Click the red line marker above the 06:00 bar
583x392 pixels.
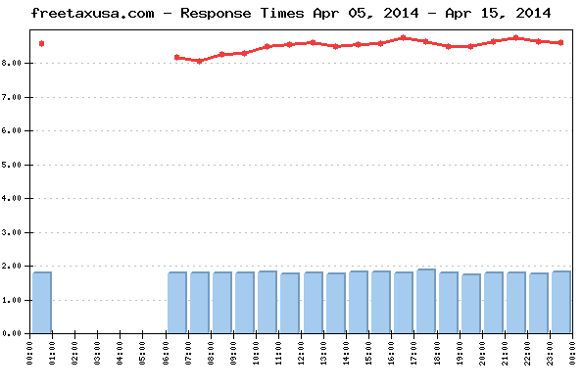point(177,57)
